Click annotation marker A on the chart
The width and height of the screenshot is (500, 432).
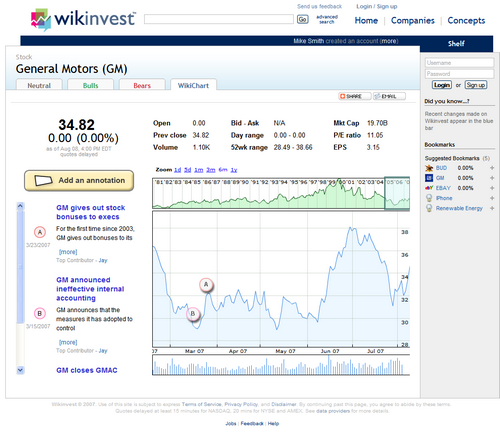pos(206,285)
